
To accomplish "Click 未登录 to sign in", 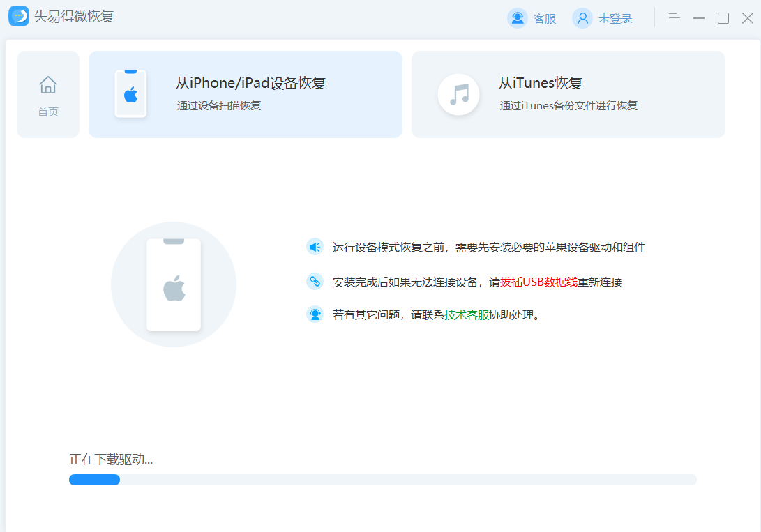I will point(615,18).
